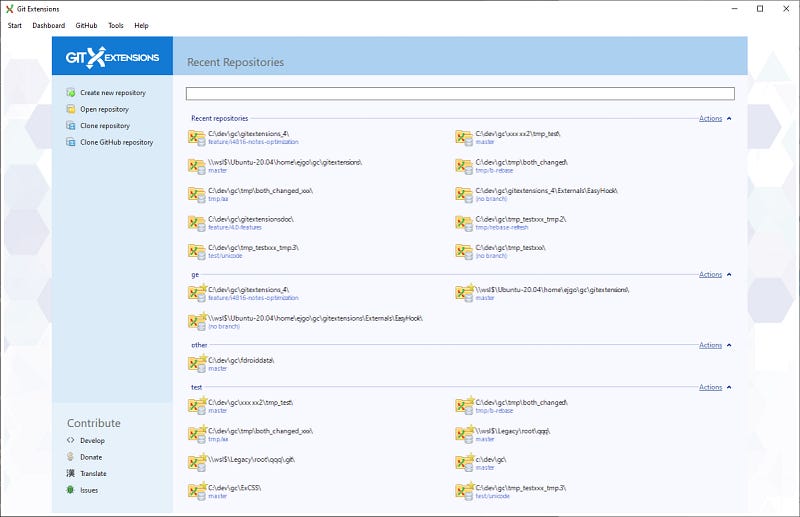Open Actions link for Recent repositories group
Screen dimensions: 800x517
tap(710, 118)
